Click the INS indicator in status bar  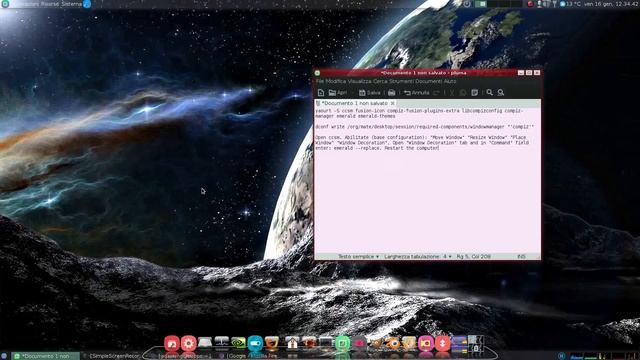tap(521, 256)
